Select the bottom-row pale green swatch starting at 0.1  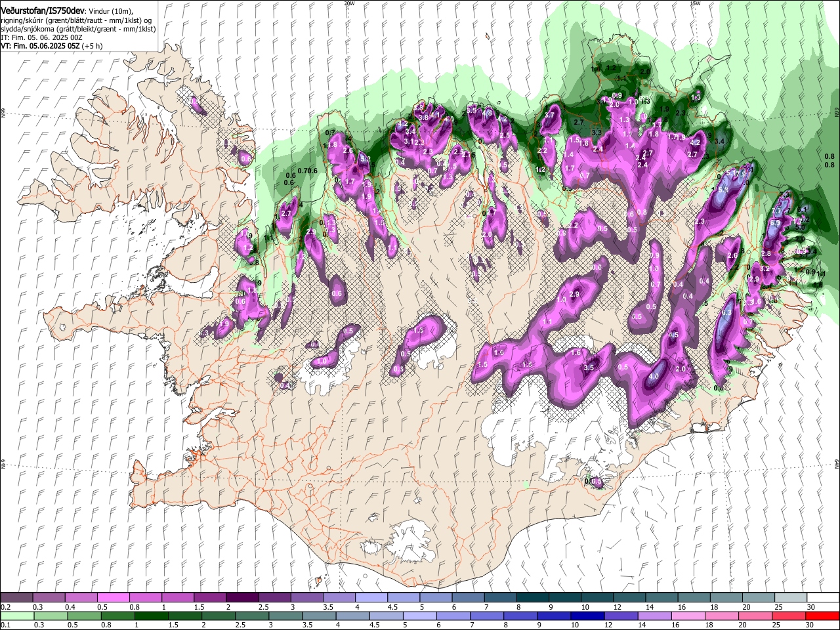tap(17, 616)
